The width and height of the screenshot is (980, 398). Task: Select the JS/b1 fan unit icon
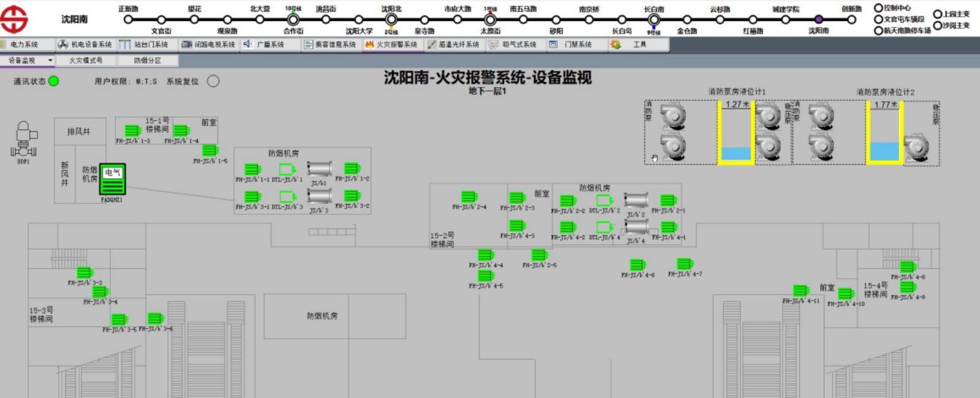pyautogui.click(x=319, y=170)
